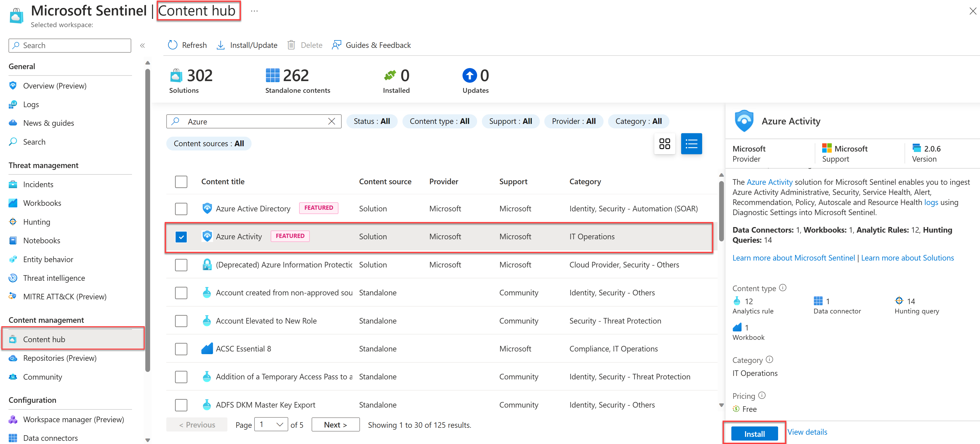Screen dimensions: 980x444
Task: Check Account Elevated to New Role row
Action: [181, 321]
